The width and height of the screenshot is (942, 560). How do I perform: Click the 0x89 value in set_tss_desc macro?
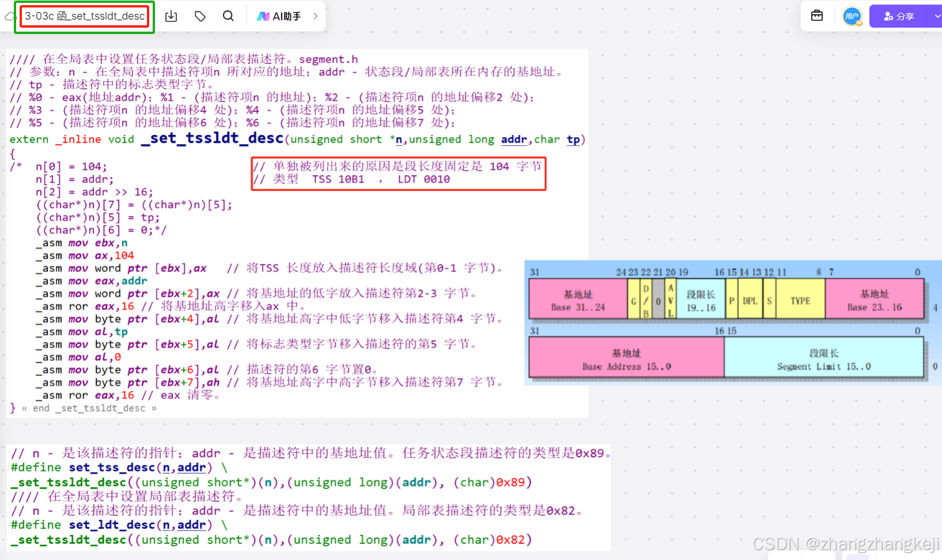click(510, 482)
